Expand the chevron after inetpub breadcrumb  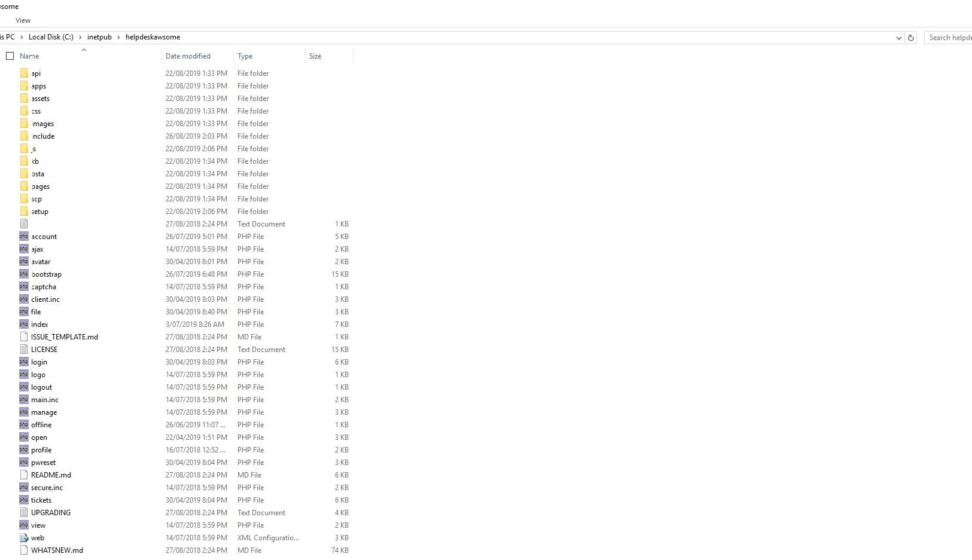[118, 37]
